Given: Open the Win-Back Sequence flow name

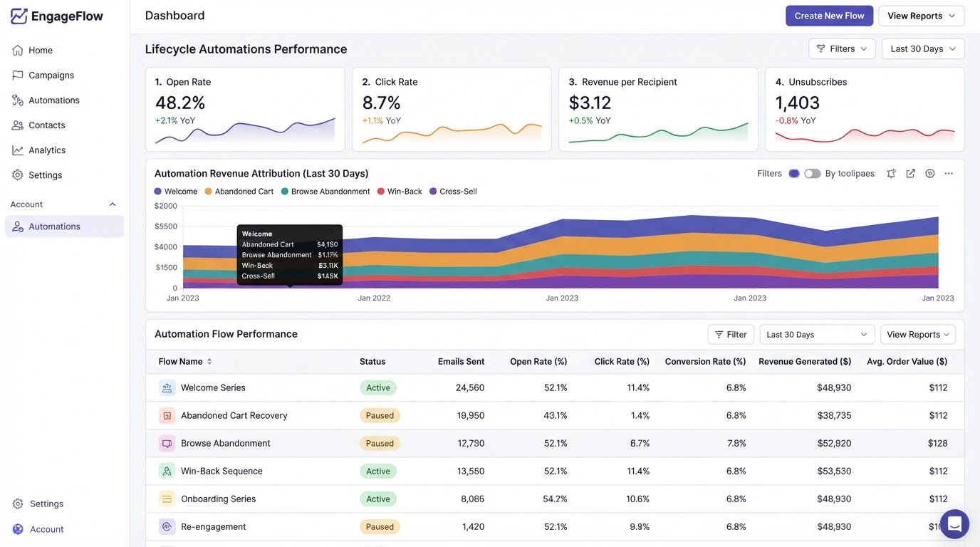Looking at the screenshot, I should [x=221, y=472].
